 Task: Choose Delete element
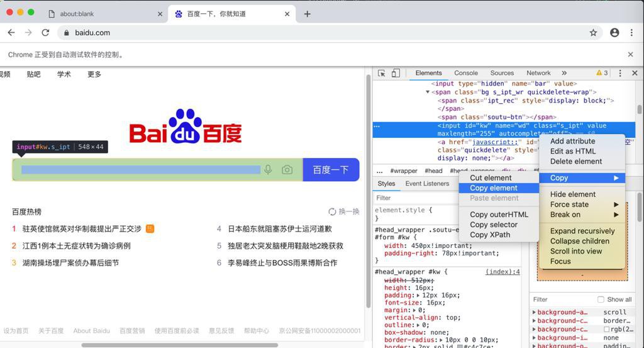tap(582, 162)
